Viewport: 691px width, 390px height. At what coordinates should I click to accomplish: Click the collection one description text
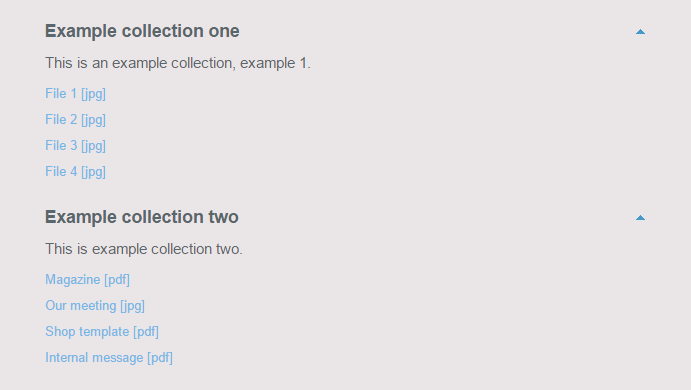[178, 63]
